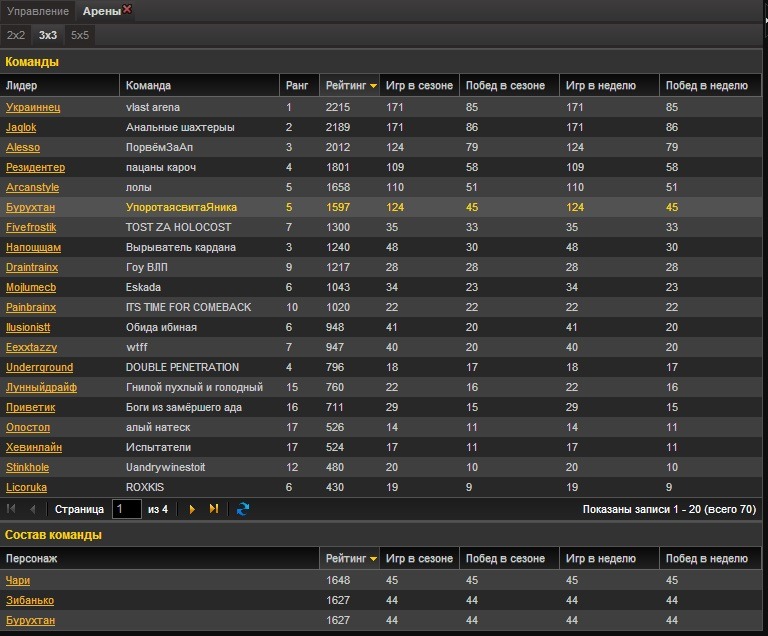Open leader profile Draintrainx
Image resolution: width=768 pixels, height=636 pixels.
(x=32, y=268)
